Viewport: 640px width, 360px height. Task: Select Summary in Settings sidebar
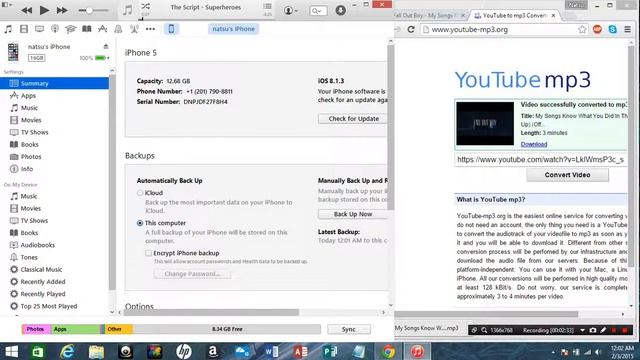(x=55, y=83)
